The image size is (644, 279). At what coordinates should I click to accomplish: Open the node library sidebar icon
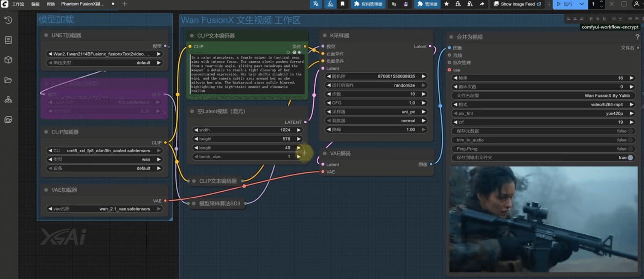point(8,40)
